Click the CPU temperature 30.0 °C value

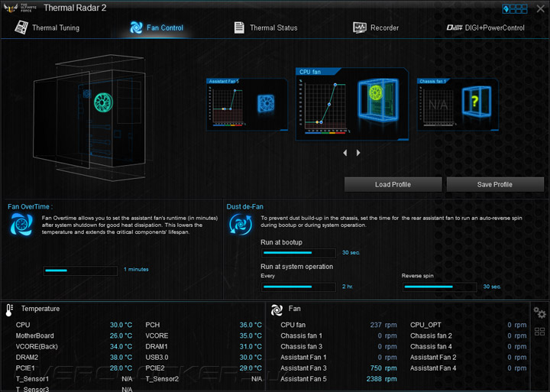pos(121,325)
